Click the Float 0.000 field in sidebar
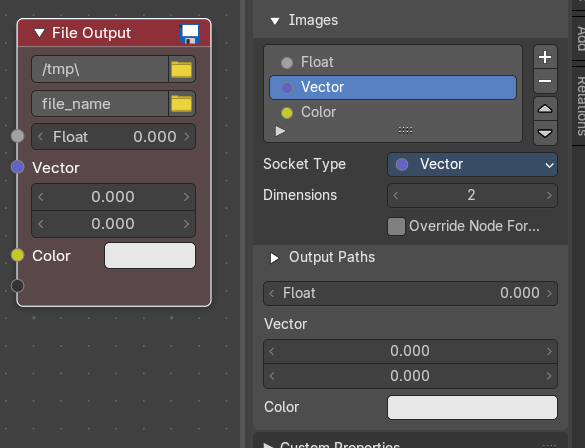 [410, 293]
